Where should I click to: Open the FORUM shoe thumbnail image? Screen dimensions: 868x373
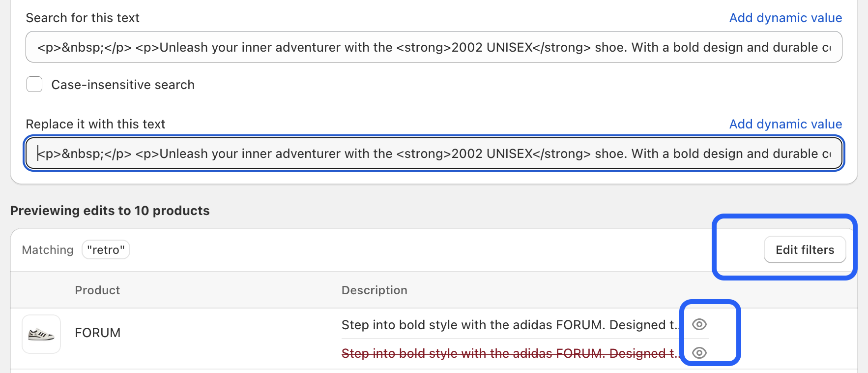[41, 334]
